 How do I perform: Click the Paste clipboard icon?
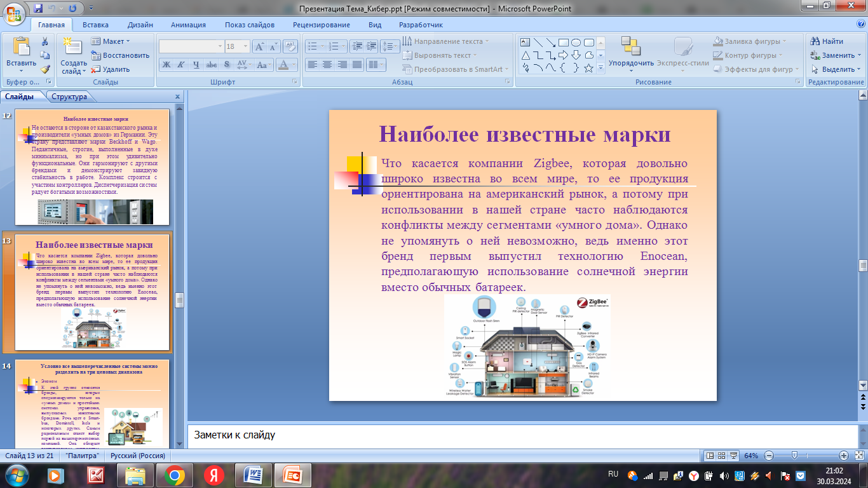[22, 48]
